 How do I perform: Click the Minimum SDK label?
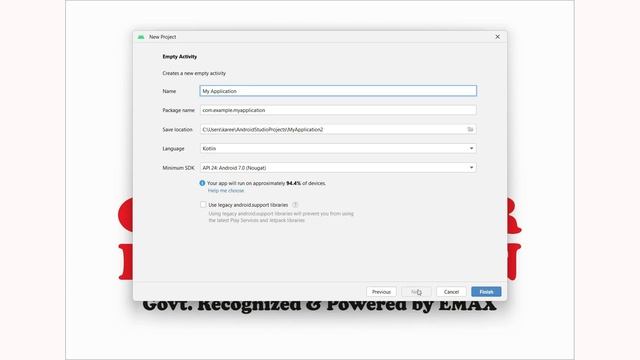click(x=178, y=168)
